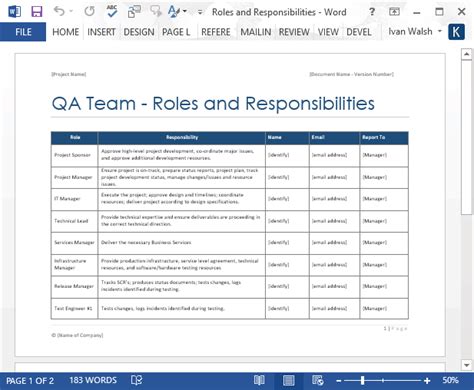Click the Document Name - Version Number header
Screen dimensions: 474x390
click(352, 74)
